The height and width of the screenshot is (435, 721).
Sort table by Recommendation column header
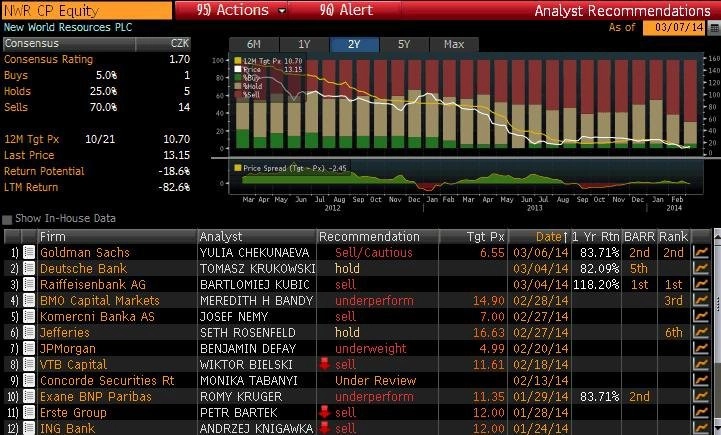(x=378, y=237)
